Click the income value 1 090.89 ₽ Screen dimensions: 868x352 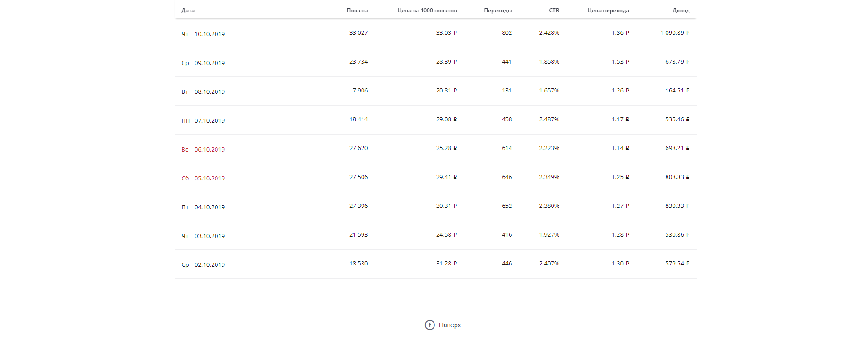[x=674, y=33]
